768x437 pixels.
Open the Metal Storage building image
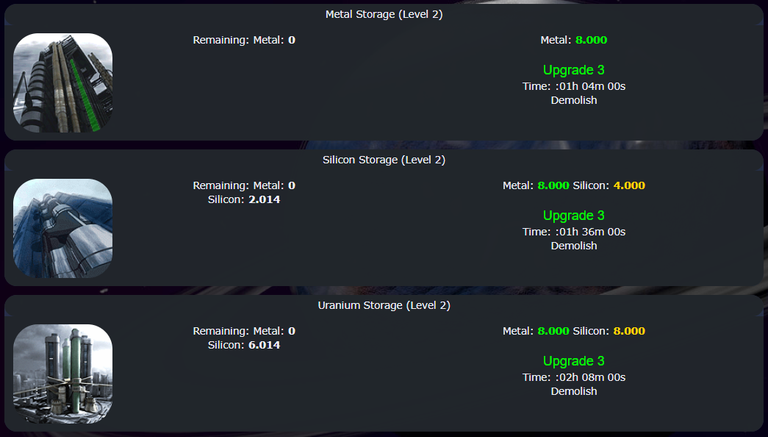tap(63, 83)
